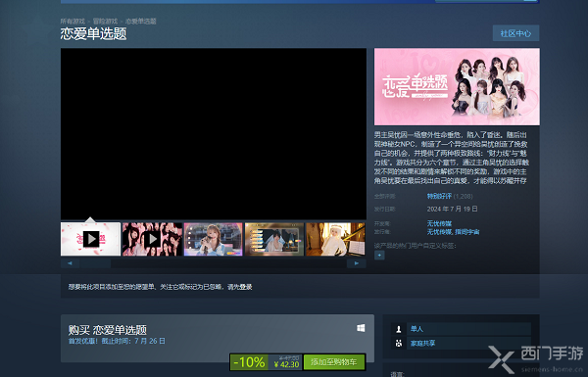Click the large 恋爱单选题 page title
This screenshot has width=588, height=377.
click(x=93, y=33)
